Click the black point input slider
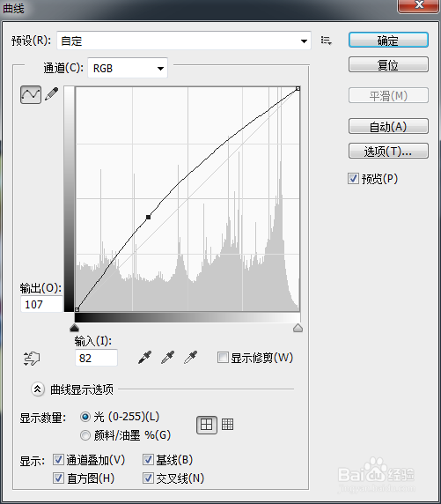441x504 pixels. (x=74, y=328)
